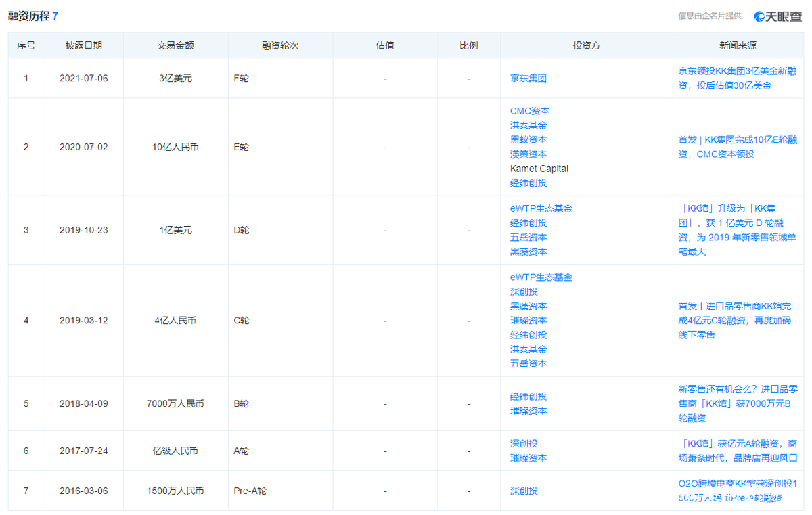The image size is (812, 515).
Task: Open 渶策资本 investor link
Action: point(528,154)
